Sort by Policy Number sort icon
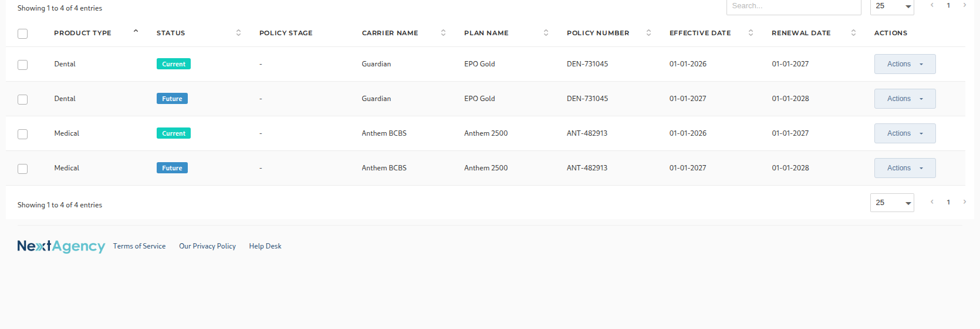The image size is (980, 329). (x=648, y=33)
